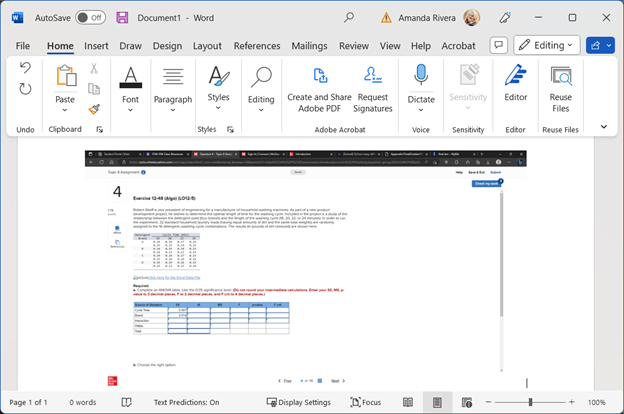Click the Paste clipboard icon
Screen dimensions: 624x414
pyautogui.click(x=66, y=76)
